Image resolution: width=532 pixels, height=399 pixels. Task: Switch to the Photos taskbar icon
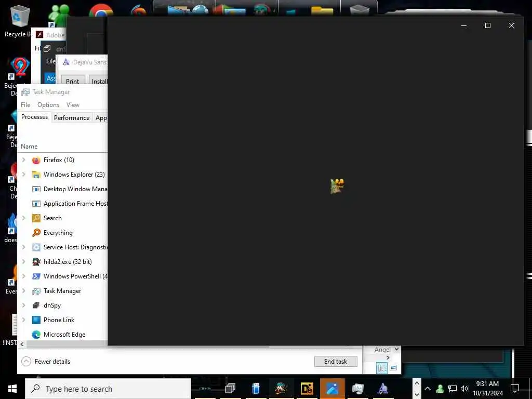coord(332,389)
